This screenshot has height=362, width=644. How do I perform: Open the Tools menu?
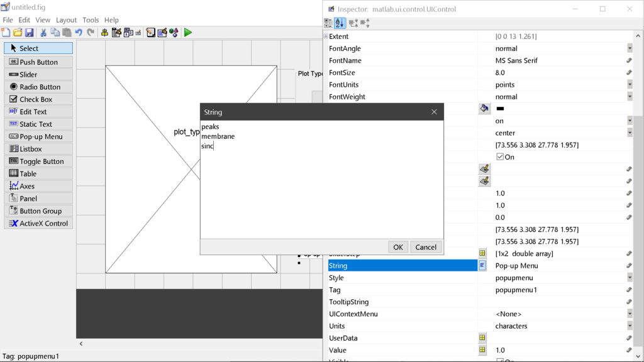(91, 19)
